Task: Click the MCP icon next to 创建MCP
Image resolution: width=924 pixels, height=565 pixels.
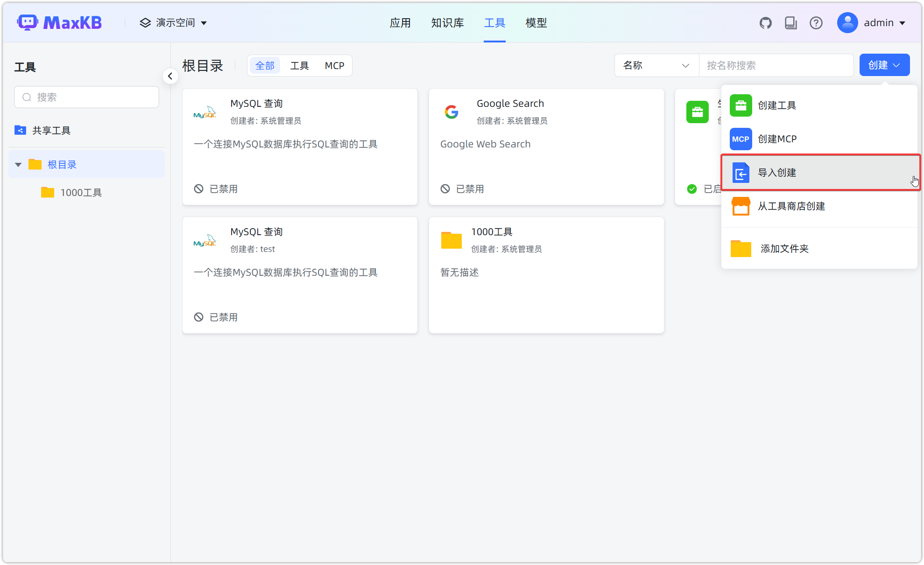Action: pos(741,139)
